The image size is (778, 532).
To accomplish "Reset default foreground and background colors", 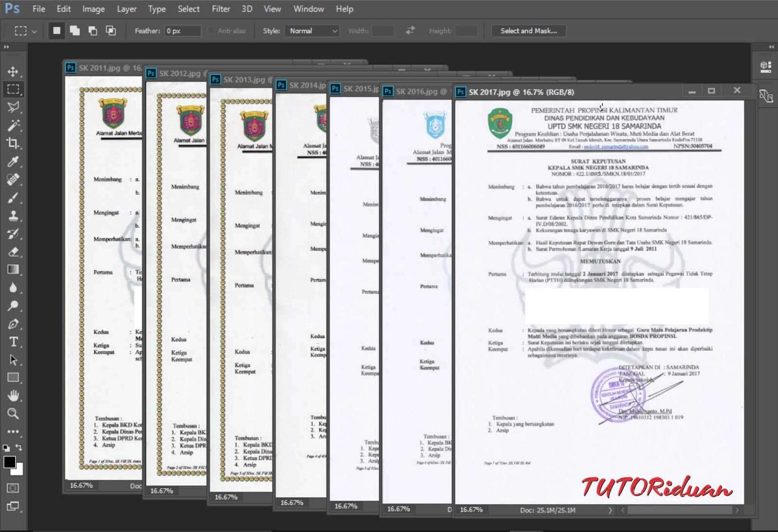I will click(x=6, y=448).
